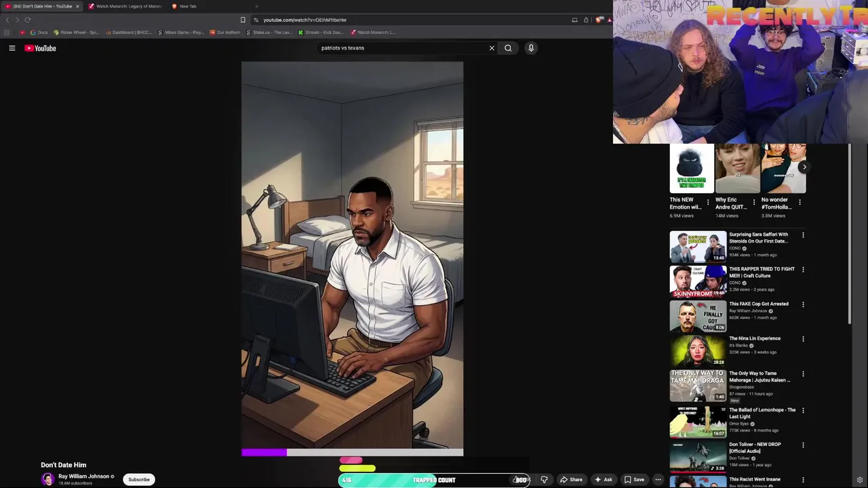Click the browser forward arrow
The height and width of the screenshot is (488, 868).
17,20
